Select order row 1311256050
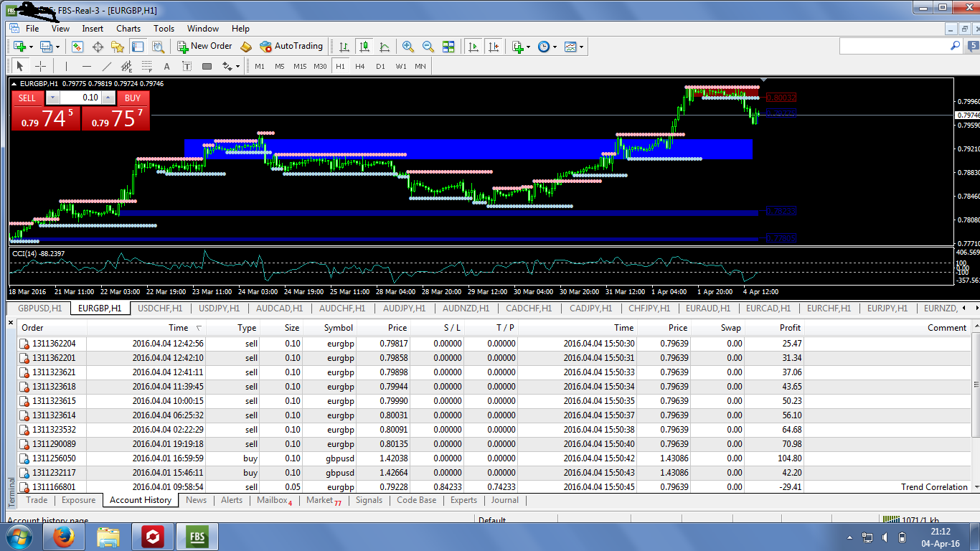Viewport: 980px width, 551px height. [492, 458]
